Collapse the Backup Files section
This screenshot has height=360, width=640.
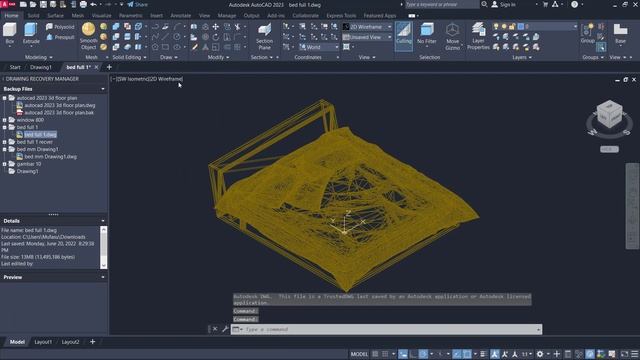(x=103, y=89)
